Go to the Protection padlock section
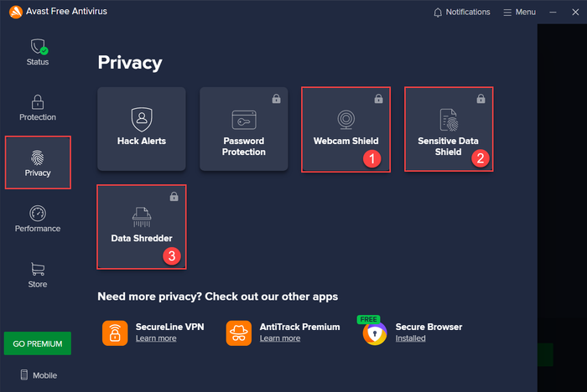 pyautogui.click(x=38, y=108)
